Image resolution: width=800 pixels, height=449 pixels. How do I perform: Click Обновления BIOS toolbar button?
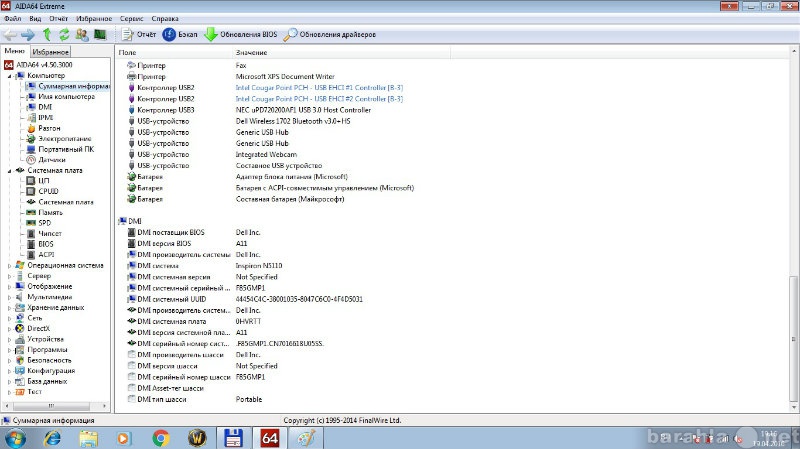click(x=240, y=35)
